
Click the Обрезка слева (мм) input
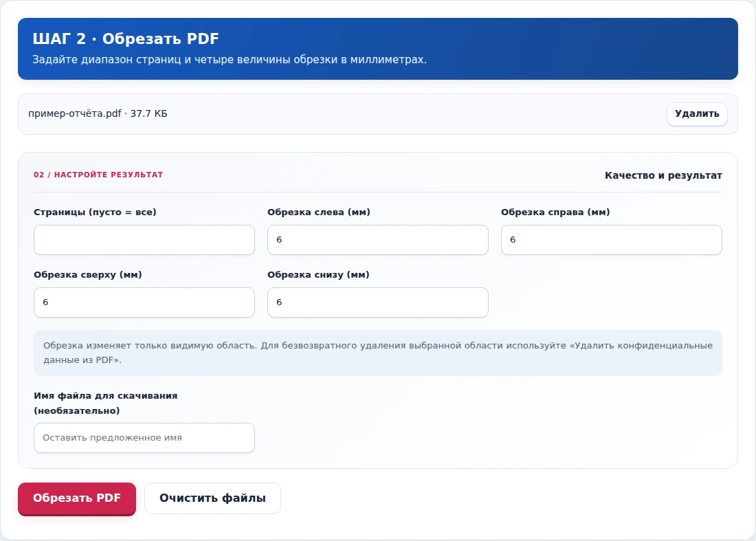[377, 240]
